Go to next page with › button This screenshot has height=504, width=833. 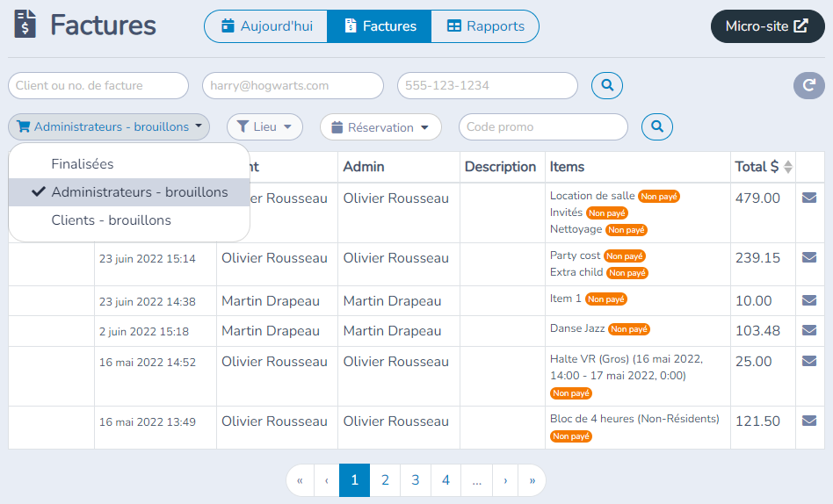click(x=505, y=480)
